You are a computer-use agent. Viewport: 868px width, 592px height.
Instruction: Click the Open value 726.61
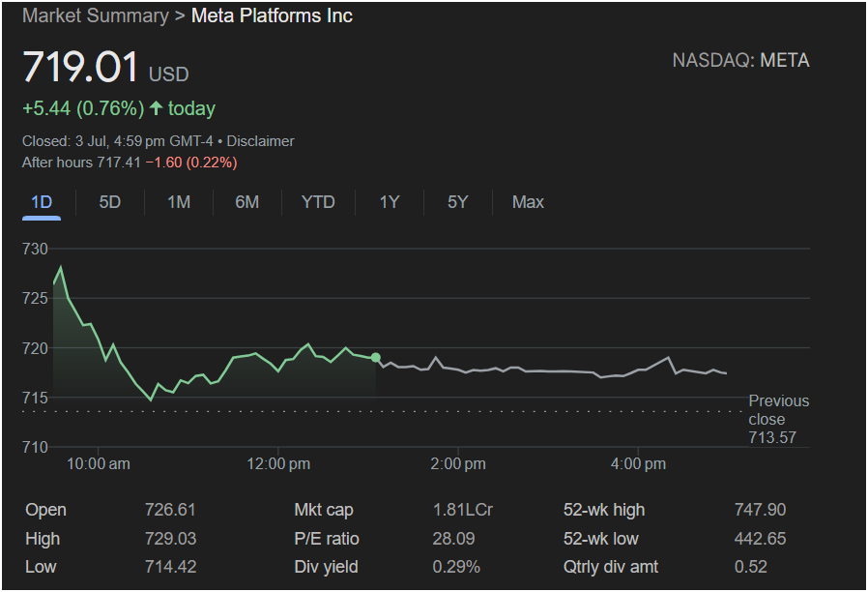point(170,510)
